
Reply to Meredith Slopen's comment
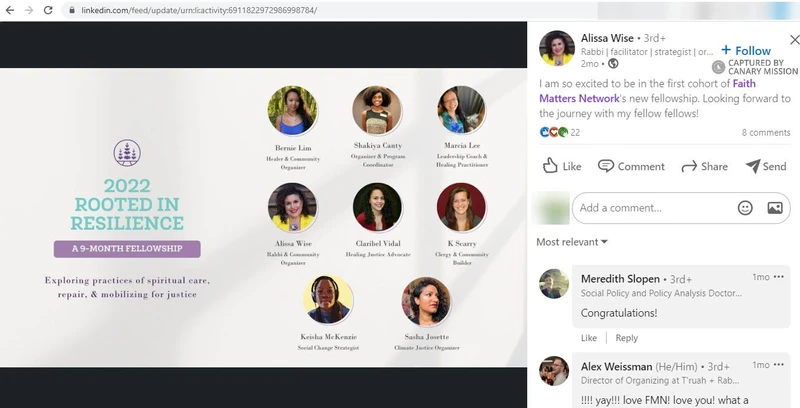tap(627, 338)
